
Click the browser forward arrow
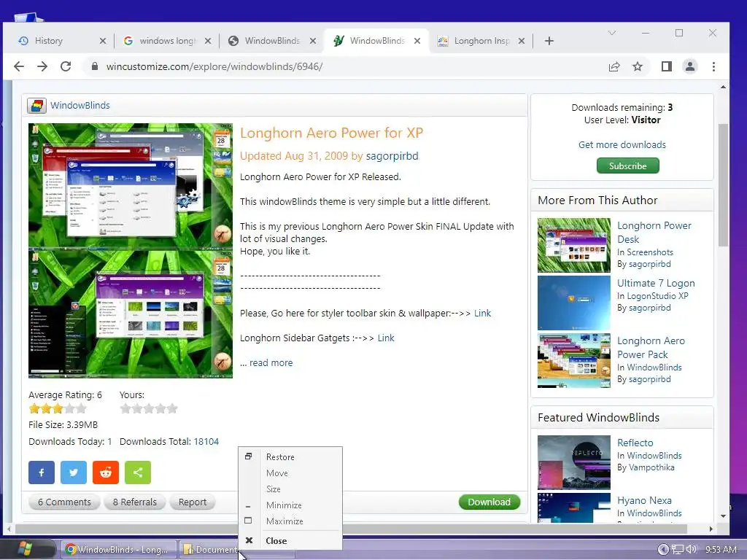click(x=42, y=66)
